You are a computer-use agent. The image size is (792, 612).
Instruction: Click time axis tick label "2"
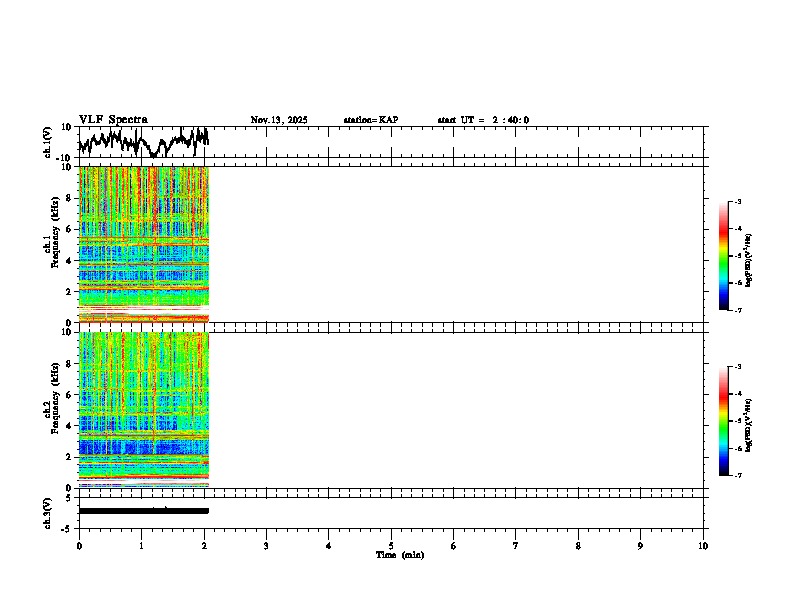(204, 546)
